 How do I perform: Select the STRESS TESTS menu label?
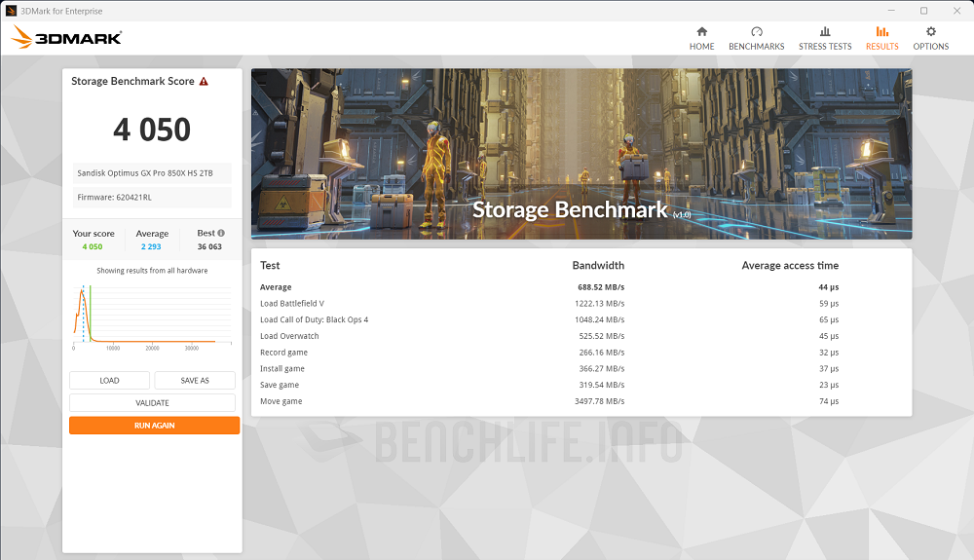825,47
